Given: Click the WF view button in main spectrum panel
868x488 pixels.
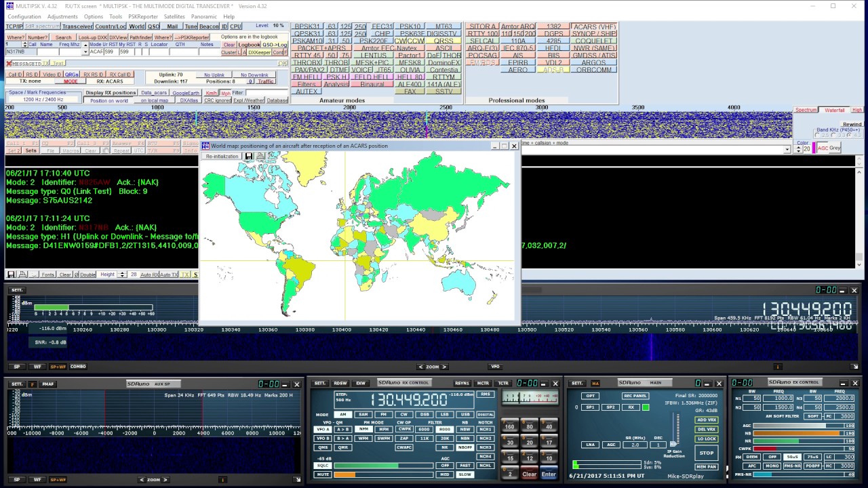Looking at the screenshot, I should pos(37,367).
